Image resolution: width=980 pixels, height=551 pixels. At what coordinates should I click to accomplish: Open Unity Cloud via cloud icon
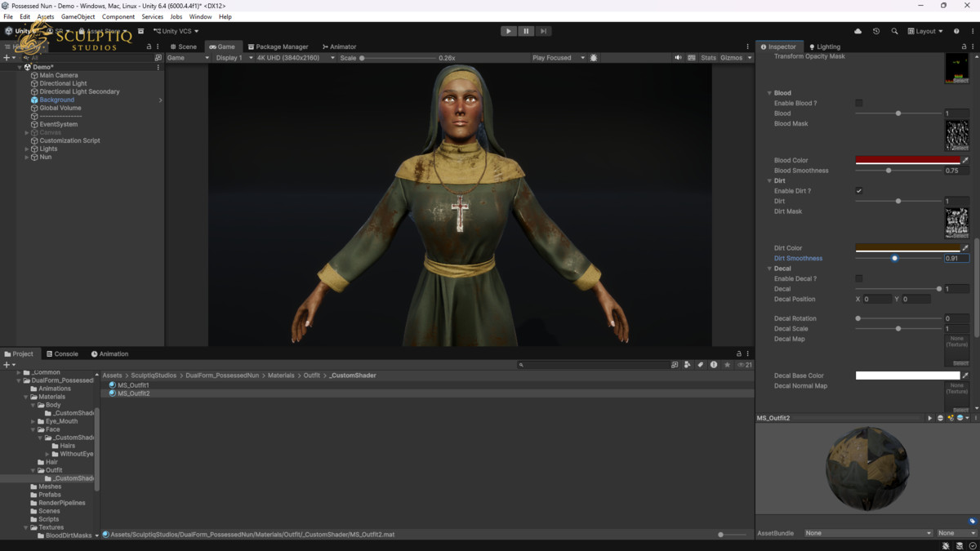pyautogui.click(x=857, y=31)
